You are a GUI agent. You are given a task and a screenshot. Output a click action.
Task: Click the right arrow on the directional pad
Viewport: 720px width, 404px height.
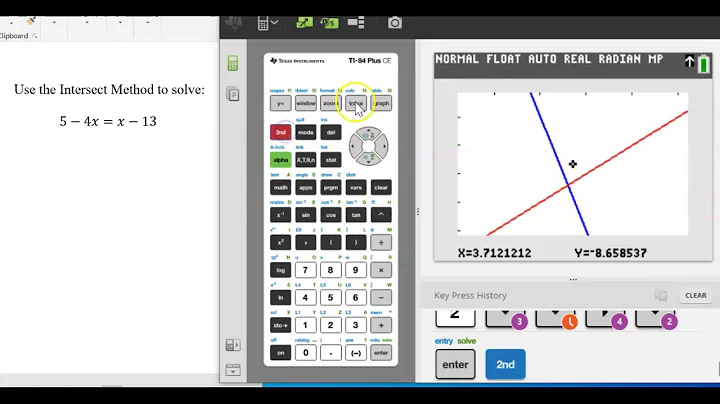pos(383,146)
